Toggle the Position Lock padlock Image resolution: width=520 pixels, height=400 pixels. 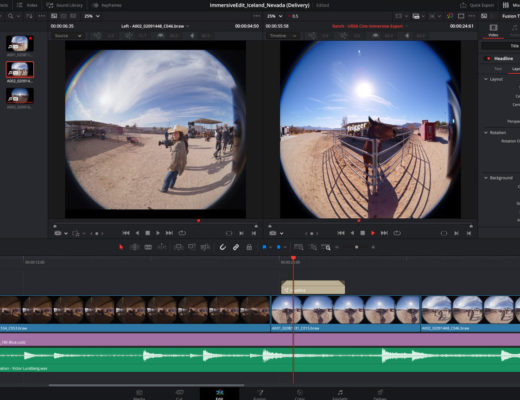point(249,247)
